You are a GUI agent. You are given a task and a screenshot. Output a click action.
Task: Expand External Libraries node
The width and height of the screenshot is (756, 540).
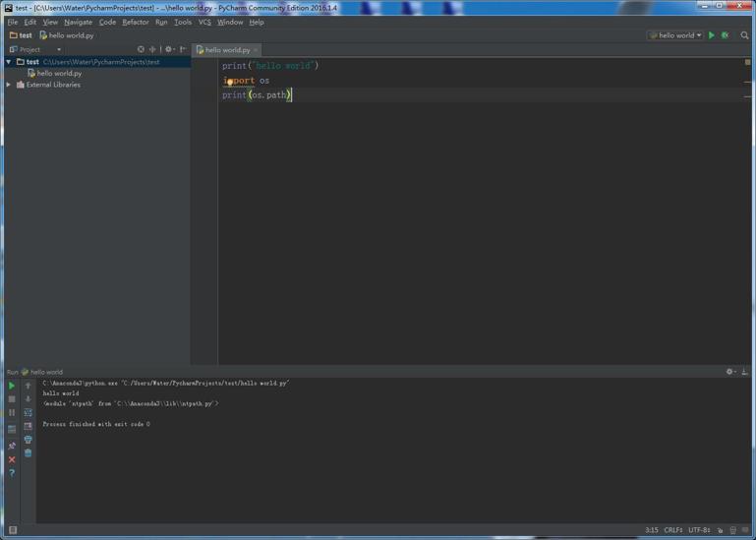[9, 85]
